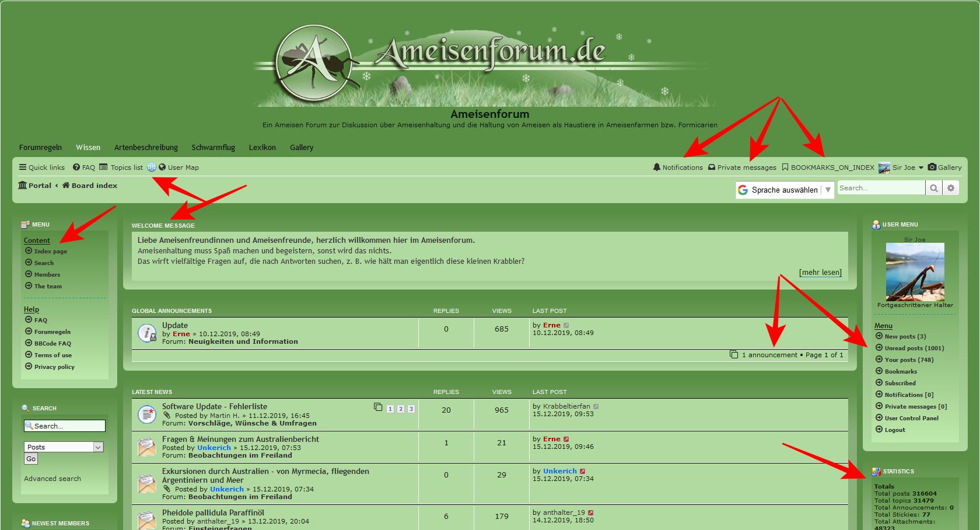Image resolution: width=980 pixels, height=530 pixels.
Task: Click the Notifications bell icon
Action: [x=657, y=168]
